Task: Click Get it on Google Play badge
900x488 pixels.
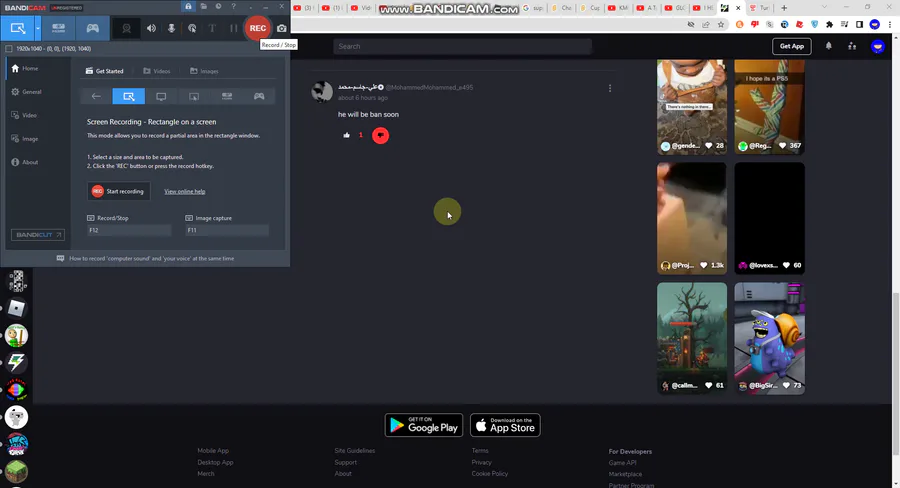Action: [424, 425]
